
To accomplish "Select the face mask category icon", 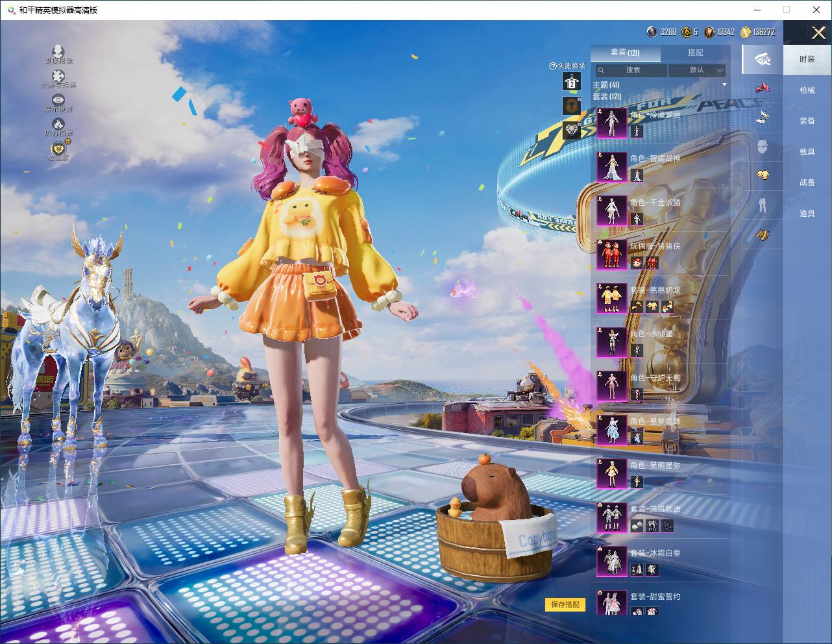I will click(763, 147).
